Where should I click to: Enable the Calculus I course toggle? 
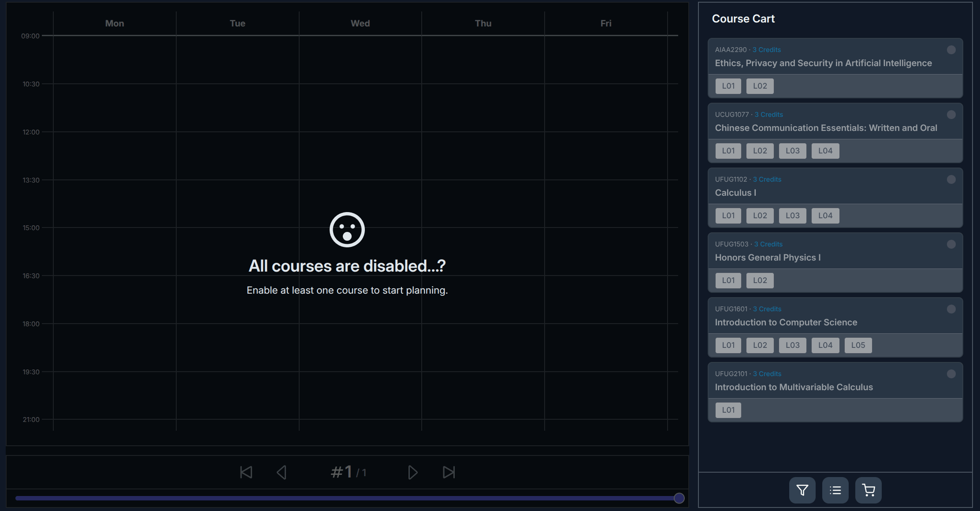[x=951, y=179]
